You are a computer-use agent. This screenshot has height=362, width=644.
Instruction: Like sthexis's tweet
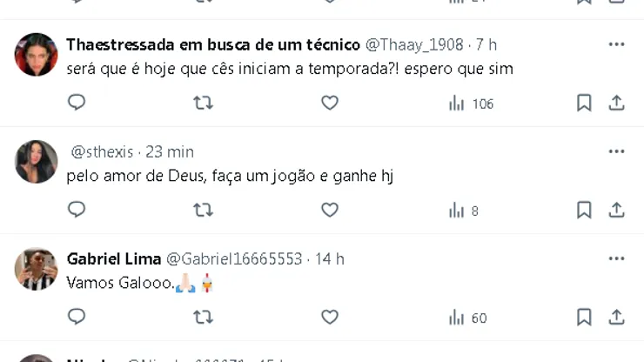[329, 210]
